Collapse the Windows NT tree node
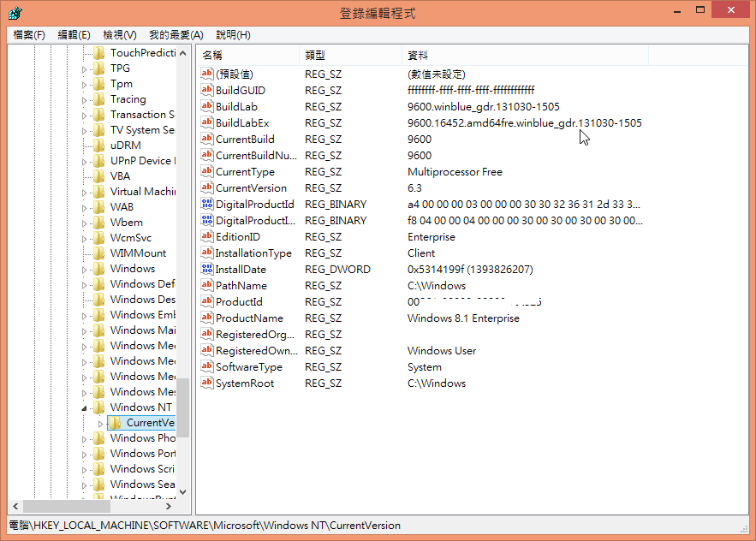 (85, 407)
